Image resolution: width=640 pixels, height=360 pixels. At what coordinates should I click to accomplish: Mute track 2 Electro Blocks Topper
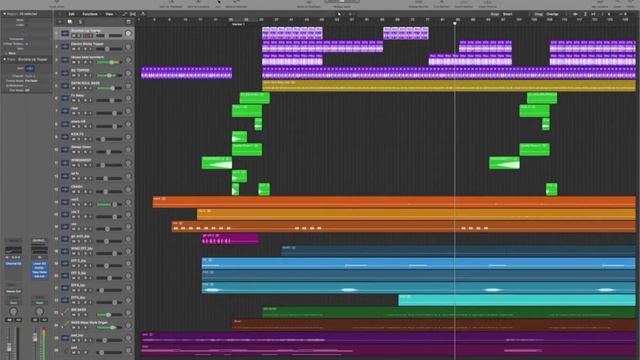tap(74, 49)
